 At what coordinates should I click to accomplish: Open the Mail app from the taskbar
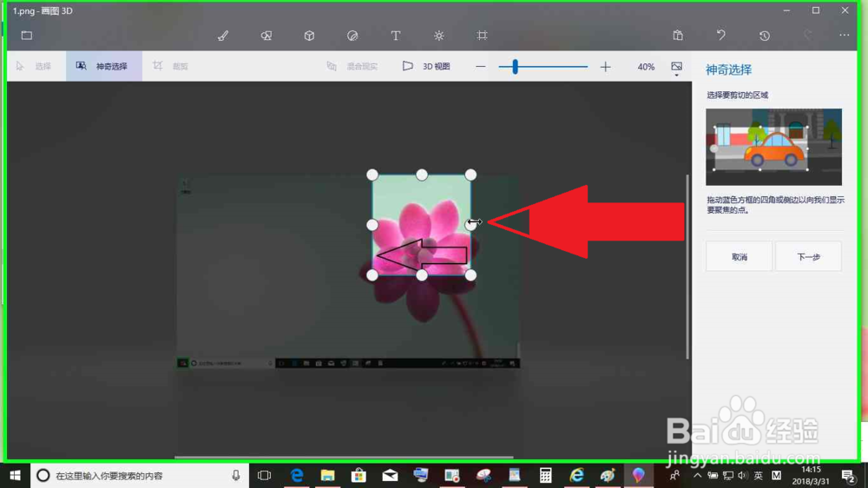[x=390, y=475]
